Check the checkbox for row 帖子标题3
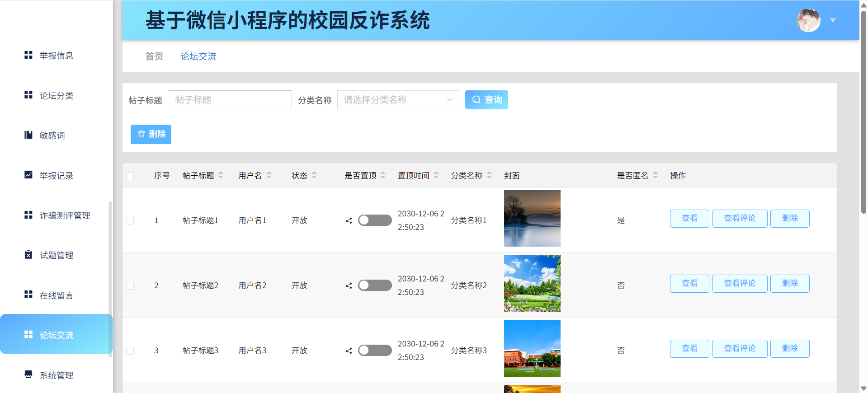The width and height of the screenshot is (868, 393). point(130,351)
